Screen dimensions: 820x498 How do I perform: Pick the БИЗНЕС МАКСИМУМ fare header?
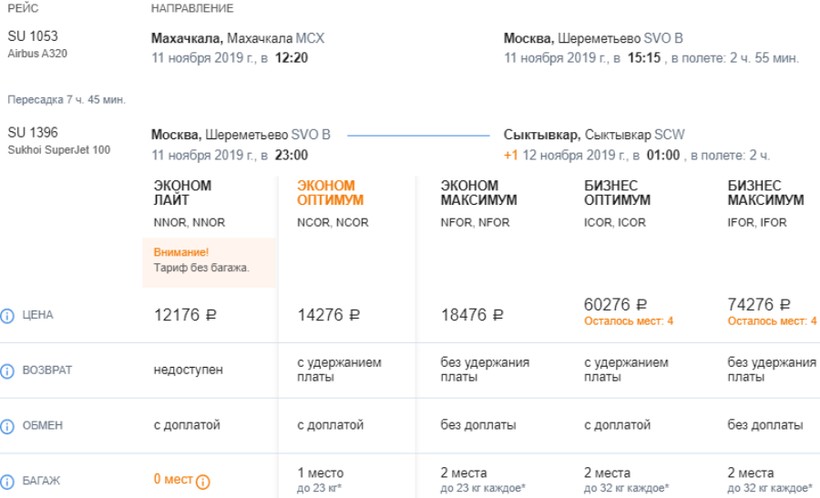pyautogui.click(x=766, y=193)
